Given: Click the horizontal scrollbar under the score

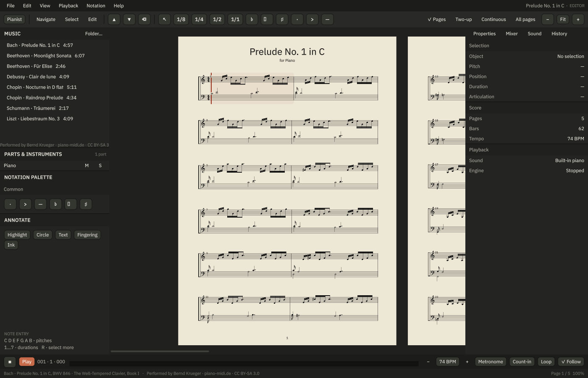Looking at the screenshot, I should [x=160, y=351].
